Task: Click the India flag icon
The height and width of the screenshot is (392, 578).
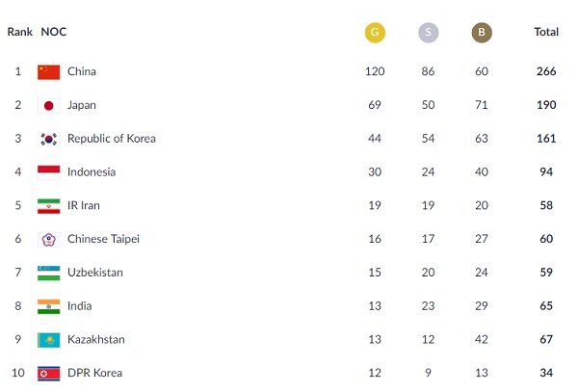Action: [49, 306]
